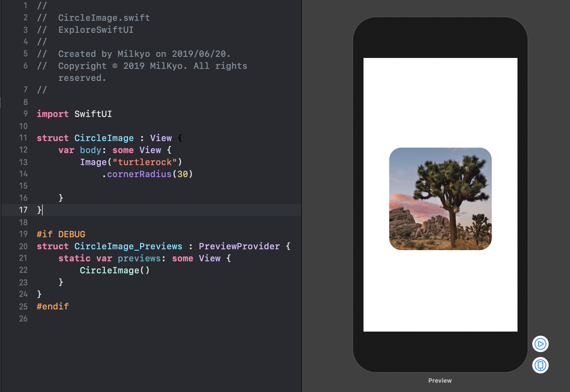Click the number 30 in cornerRadius

point(182,174)
